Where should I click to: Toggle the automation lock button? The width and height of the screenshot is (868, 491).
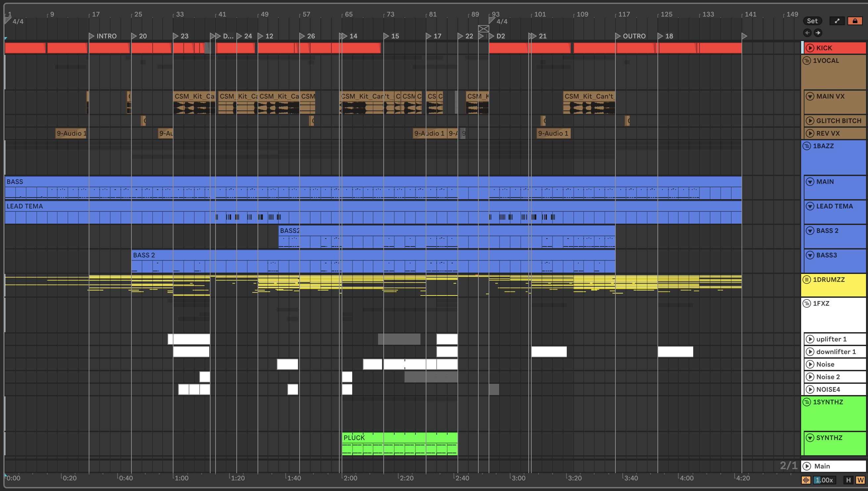click(855, 21)
